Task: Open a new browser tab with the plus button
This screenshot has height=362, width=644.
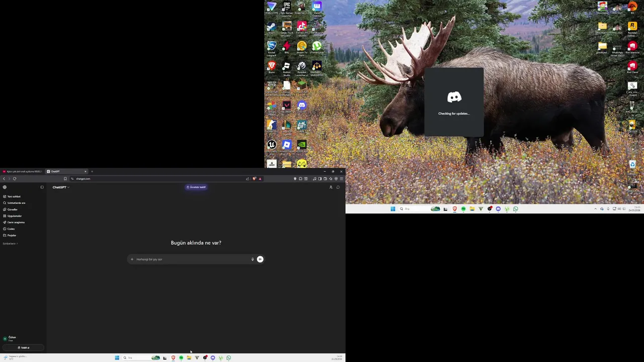Action: point(92,171)
